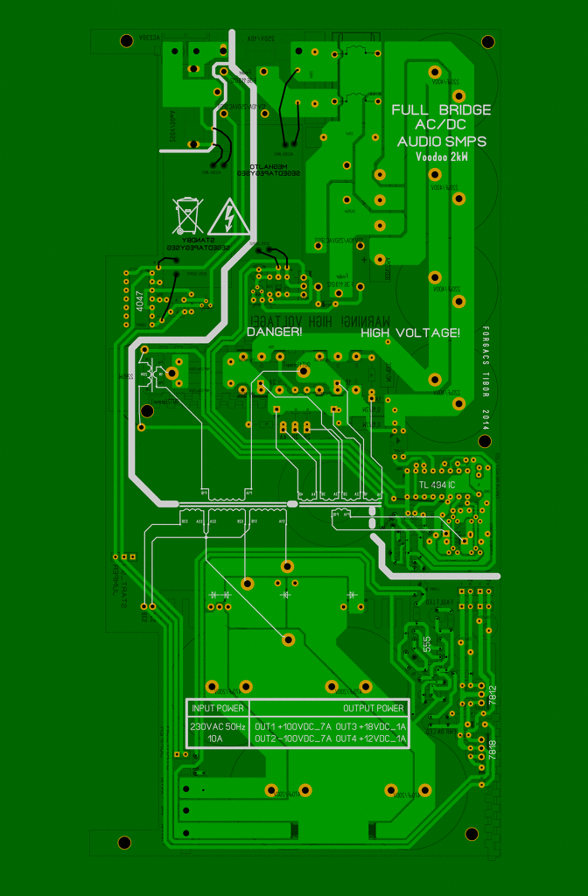
Task: Click the lightning bolt warning triangle
Action: [x=229, y=217]
